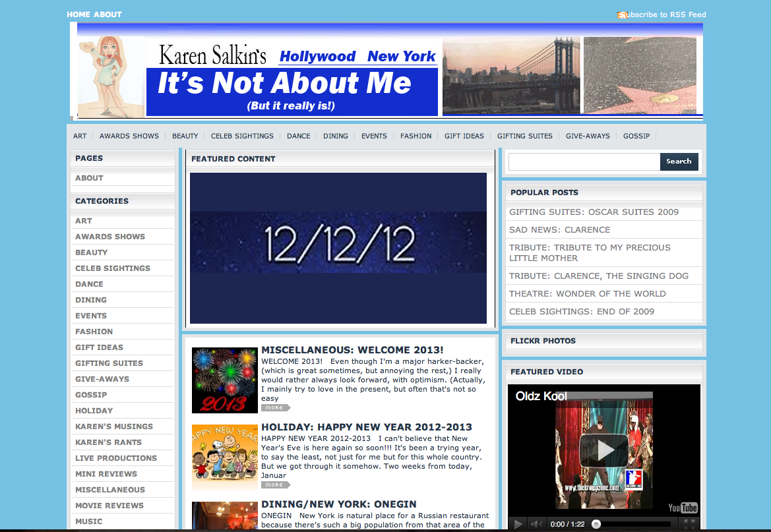Select FASHION in horizontal category bar
The image size is (771, 532).
pos(416,136)
